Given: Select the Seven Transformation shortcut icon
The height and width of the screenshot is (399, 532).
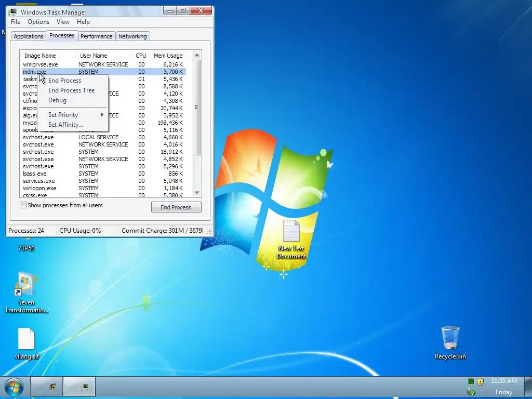Looking at the screenshot, I should coord(26,292).
